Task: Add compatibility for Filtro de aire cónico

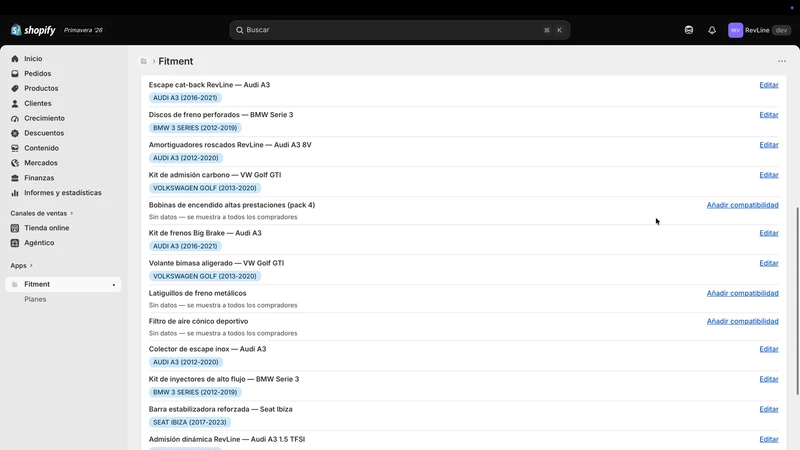Action: tap(742, 321)
